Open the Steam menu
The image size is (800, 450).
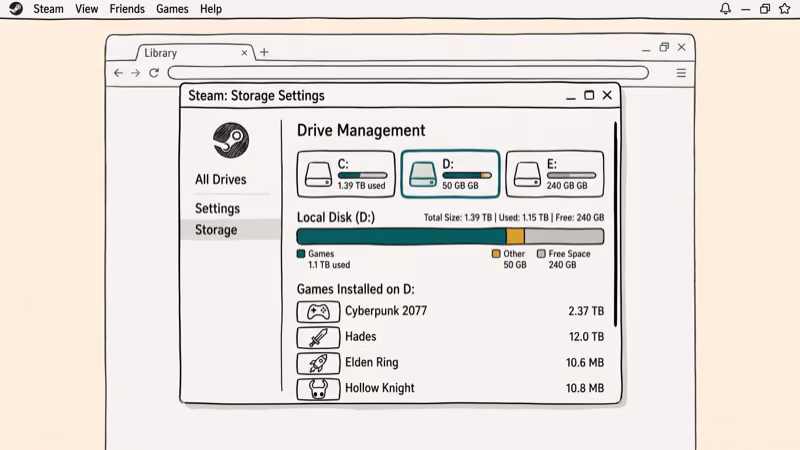pos(48,9)
